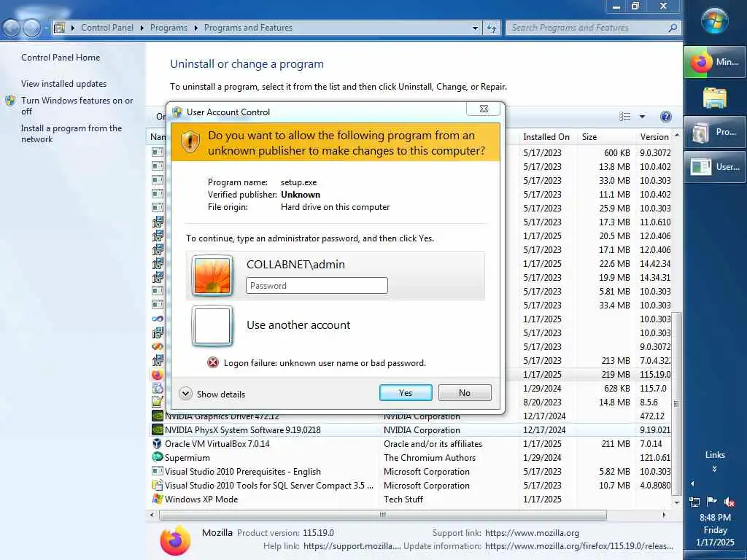Image resolution: width=747 pixels, height=560 pixels.
Task: Switch to Programs taskbar button
Action: coord(715,132)
